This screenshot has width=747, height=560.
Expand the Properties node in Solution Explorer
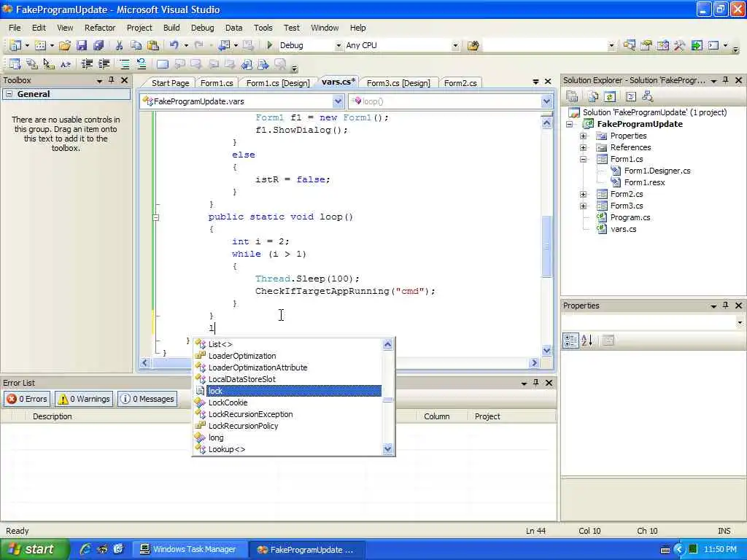[x=583, y=136]
